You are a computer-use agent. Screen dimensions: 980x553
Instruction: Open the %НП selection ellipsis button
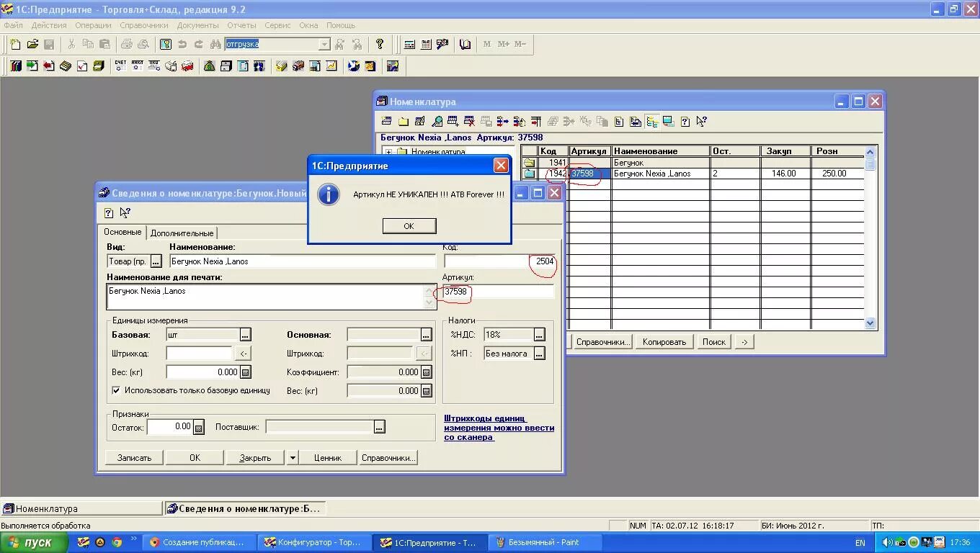[539, 354]
